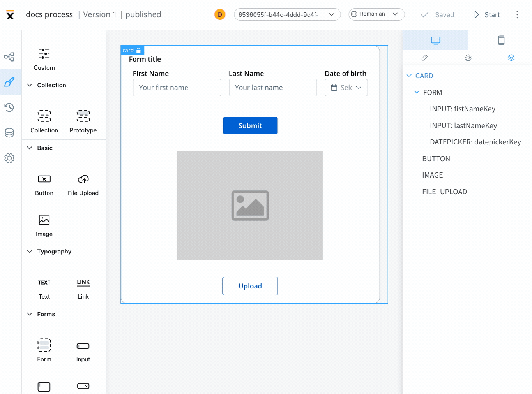Click the docs process title
The height and width of the screenshot is (394, 532).
tap(49, 14)
